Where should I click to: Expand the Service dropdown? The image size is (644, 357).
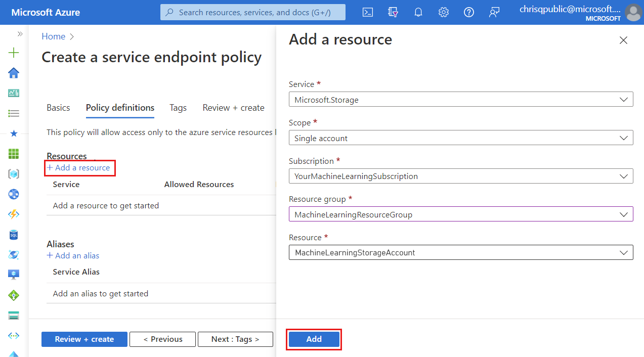pos(460,100)
